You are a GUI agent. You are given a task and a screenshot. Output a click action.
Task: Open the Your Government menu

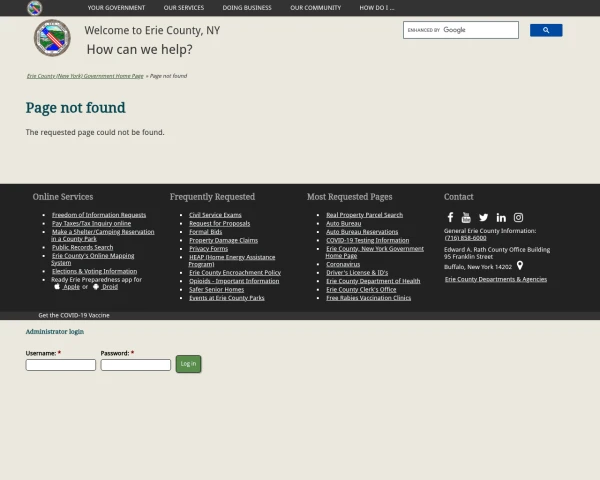(x=116, y=8)
